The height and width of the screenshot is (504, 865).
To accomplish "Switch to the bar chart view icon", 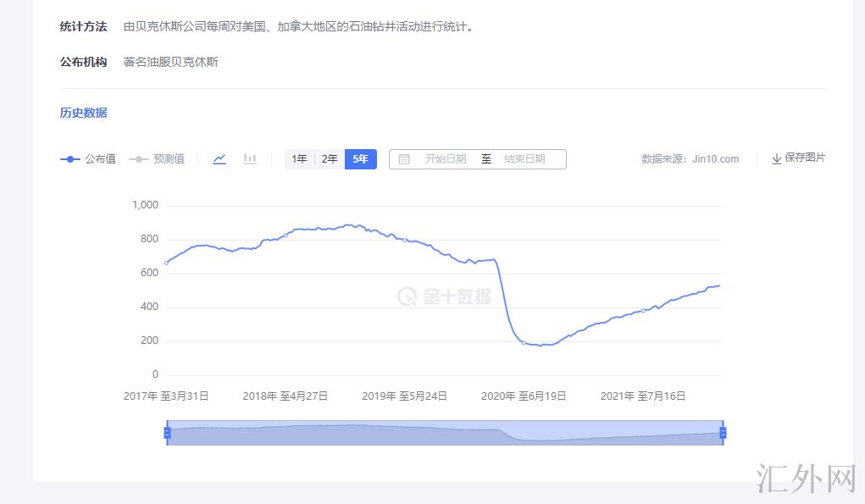I will click(250, 158).
